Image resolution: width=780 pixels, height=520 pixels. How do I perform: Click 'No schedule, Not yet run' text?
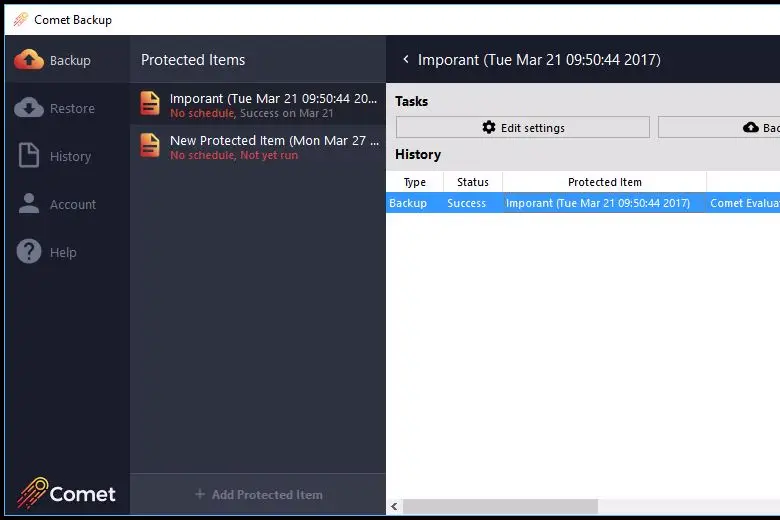(234, 155)
